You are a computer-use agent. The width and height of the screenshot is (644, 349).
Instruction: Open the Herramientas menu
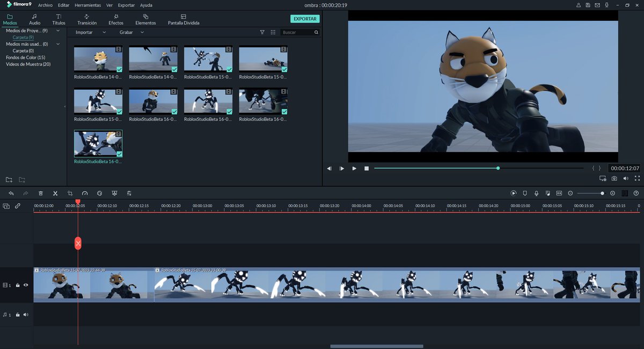[87, 5]
